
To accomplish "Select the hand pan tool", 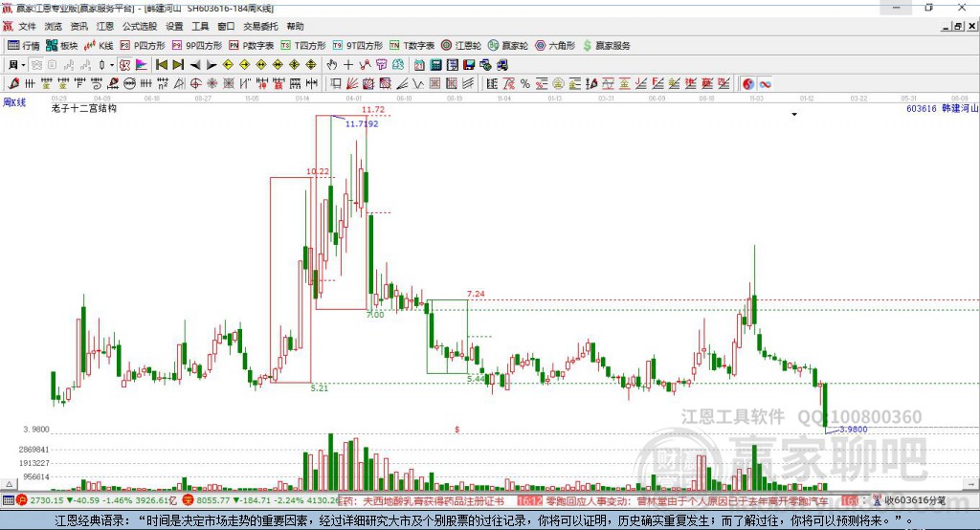I will (x=332, y=65).
